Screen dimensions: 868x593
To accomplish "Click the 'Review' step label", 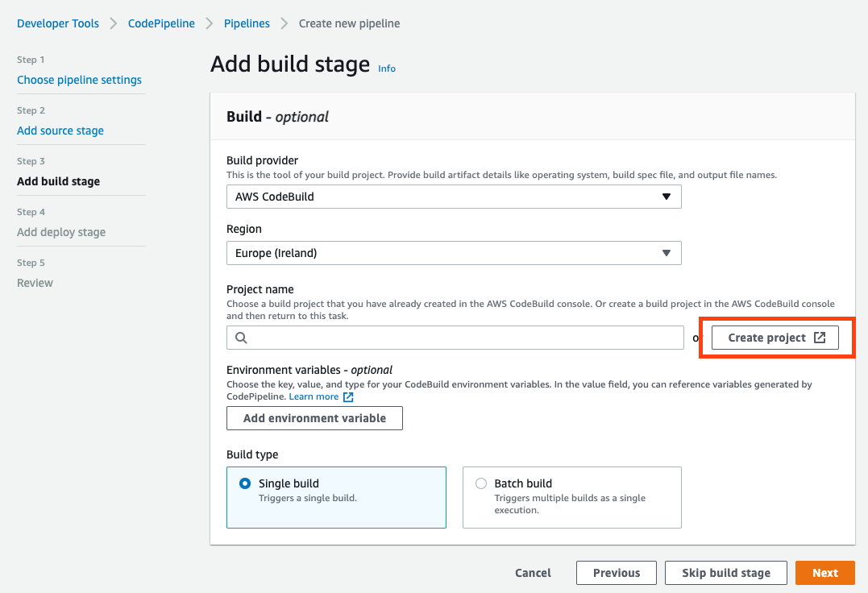I will [x=35, y=284].
